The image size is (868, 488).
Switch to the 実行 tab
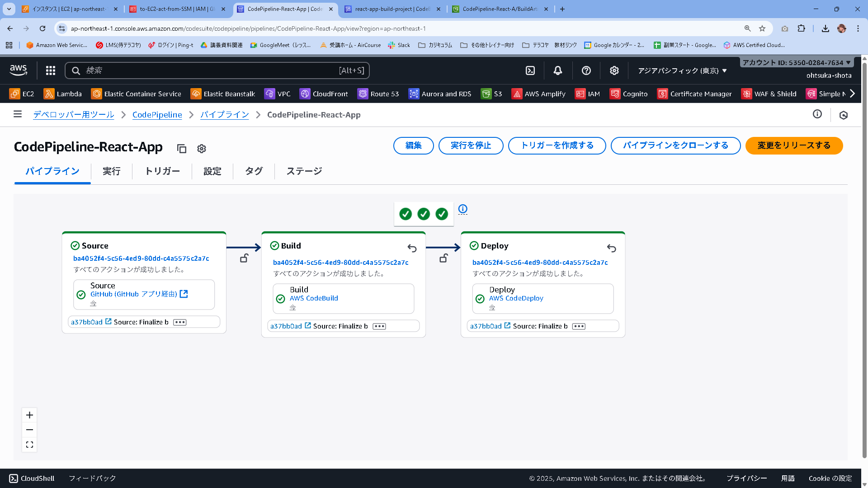pos(111,171)
